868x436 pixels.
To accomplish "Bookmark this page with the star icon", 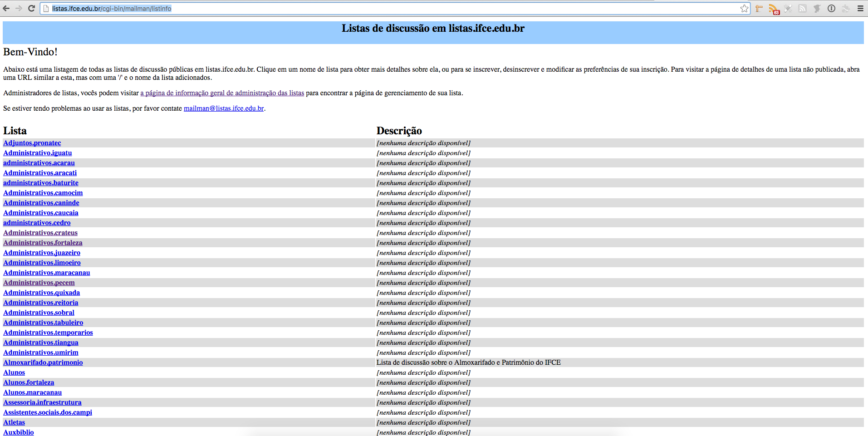I will pyautogui.click(x=744, y=8).
